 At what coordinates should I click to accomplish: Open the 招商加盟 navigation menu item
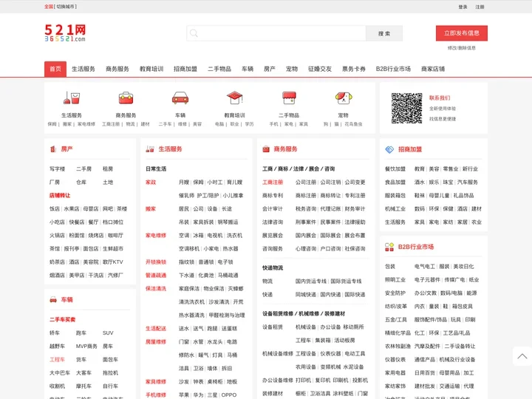(x=185, y=69)
